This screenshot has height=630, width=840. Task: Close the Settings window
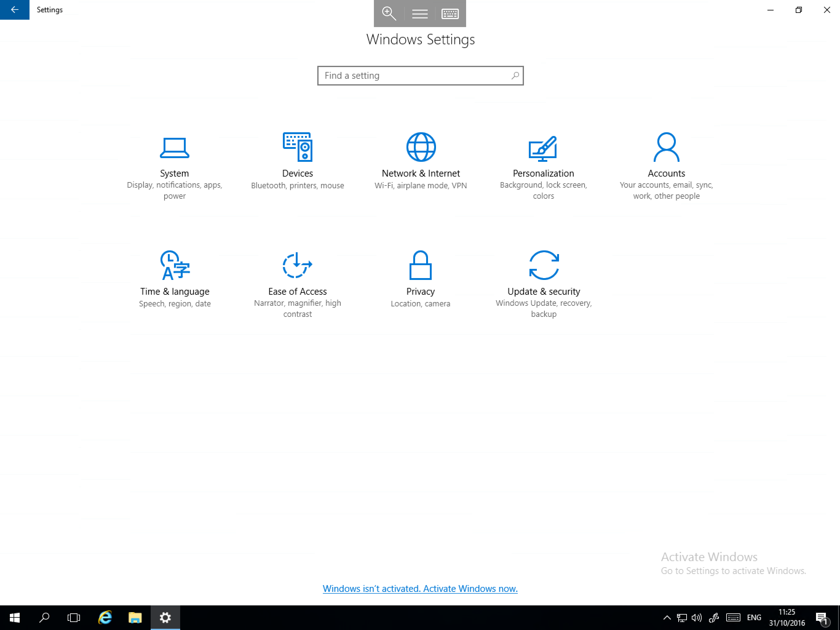click(x=827, y=10)
